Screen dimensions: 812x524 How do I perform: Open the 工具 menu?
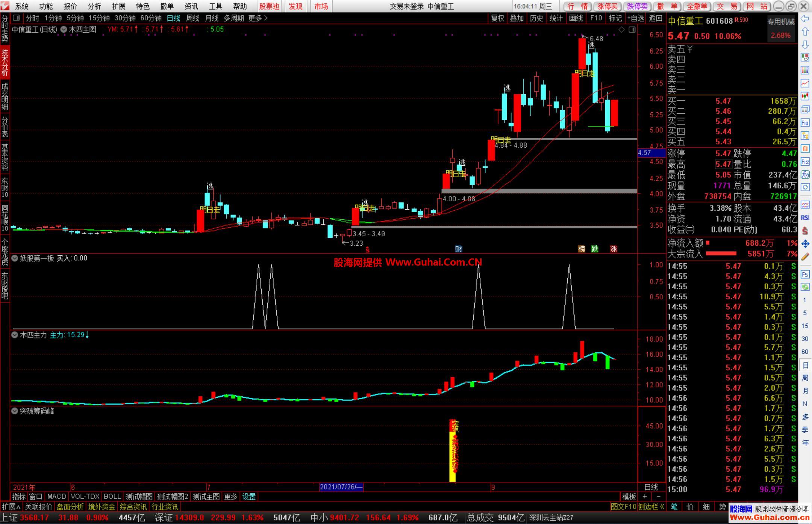(x=215, y=6)
